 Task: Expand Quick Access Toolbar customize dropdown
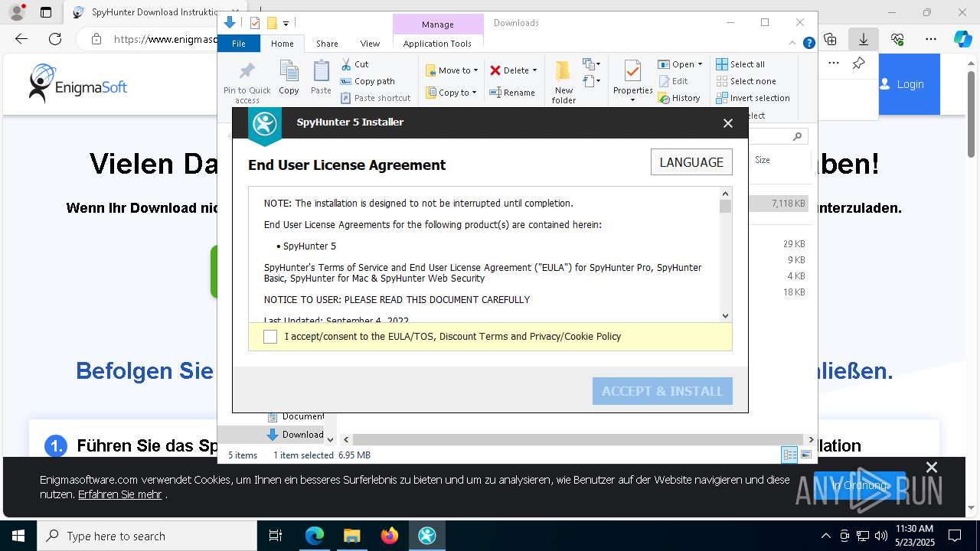(x=286, y=24)
